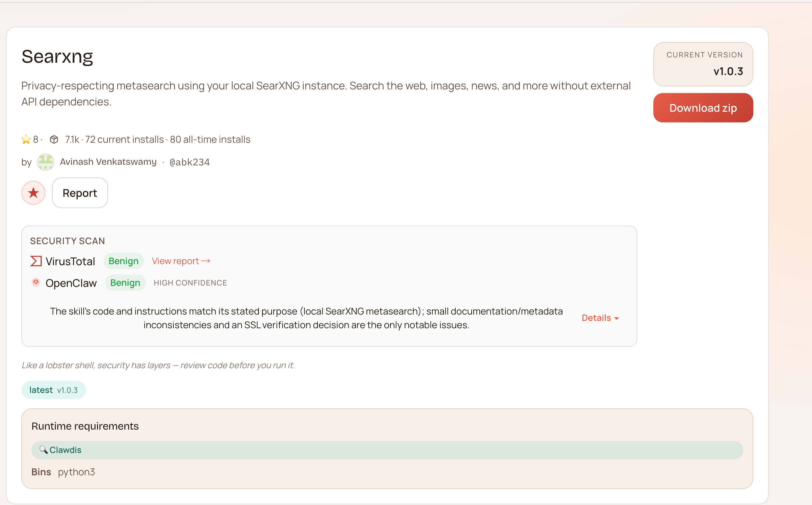This screenshot has width=812, height=505.
Task: Click the Clawdis magnifier icon
Action: click(43, 450)
